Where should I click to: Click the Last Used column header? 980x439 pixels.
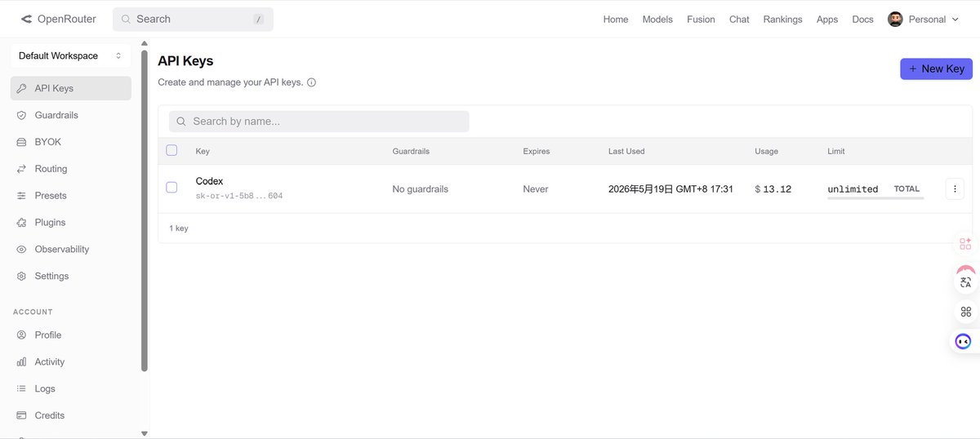pyautogui.click(x=626, y=152)
